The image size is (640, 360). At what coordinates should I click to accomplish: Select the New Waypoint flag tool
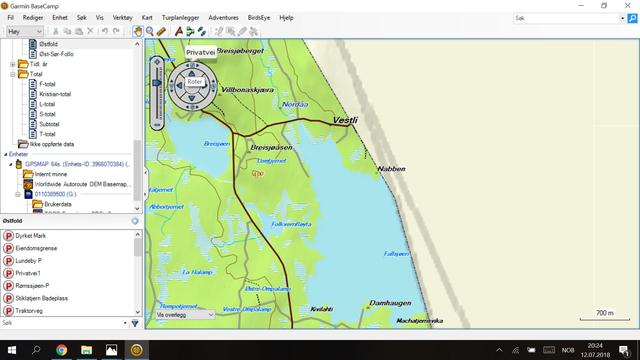point(179,31)
